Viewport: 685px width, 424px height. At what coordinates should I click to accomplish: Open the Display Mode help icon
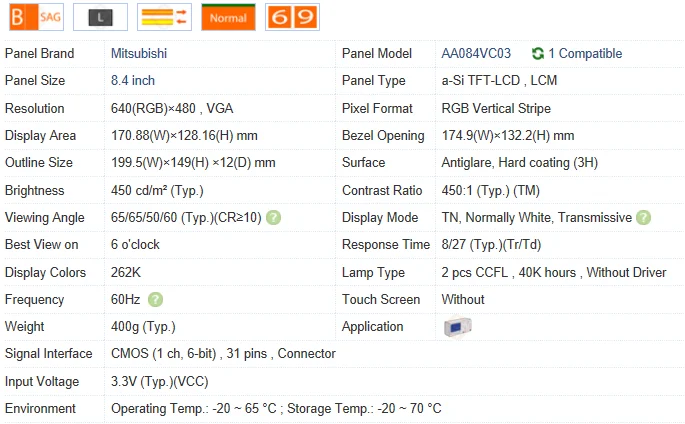point(644,218)
